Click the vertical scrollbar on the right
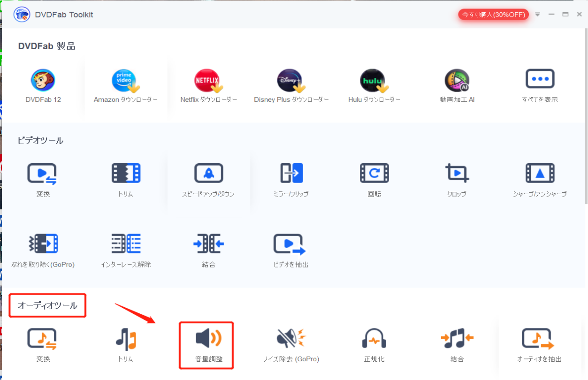The width and height of the screenshot is (588, 380). click(585, 117)
